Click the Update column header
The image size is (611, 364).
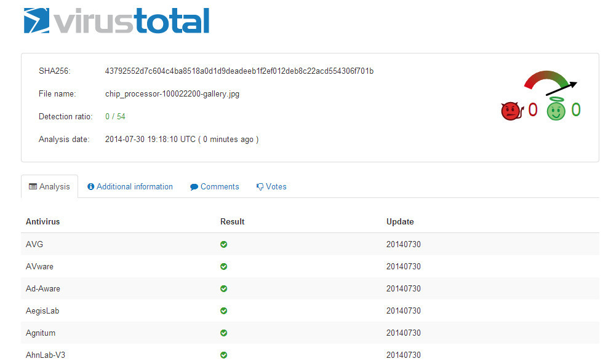point(400,221)
